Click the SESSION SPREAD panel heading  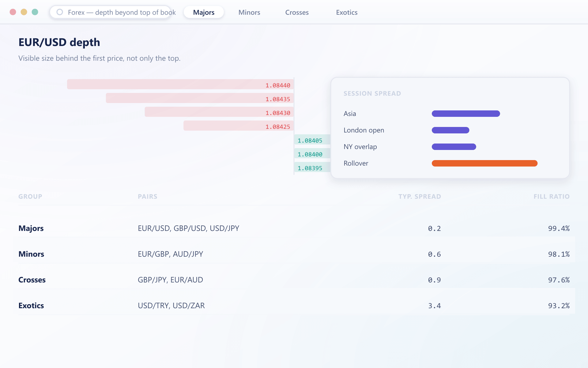coord(372,94)
